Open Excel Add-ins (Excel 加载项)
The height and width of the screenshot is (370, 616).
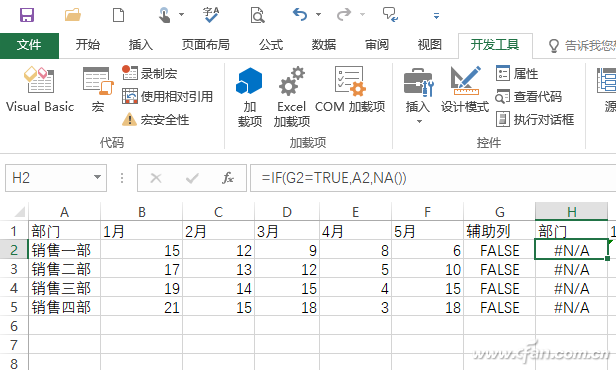pyautogui.click(x=292, y=97)
